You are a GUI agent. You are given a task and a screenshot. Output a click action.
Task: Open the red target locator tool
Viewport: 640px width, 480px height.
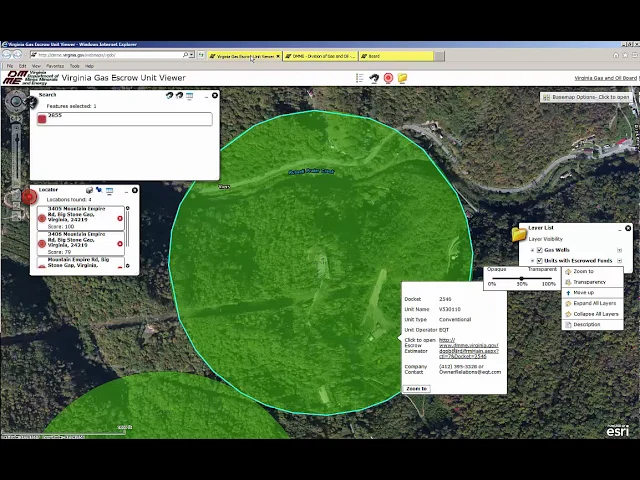click(x=388, y=78)
